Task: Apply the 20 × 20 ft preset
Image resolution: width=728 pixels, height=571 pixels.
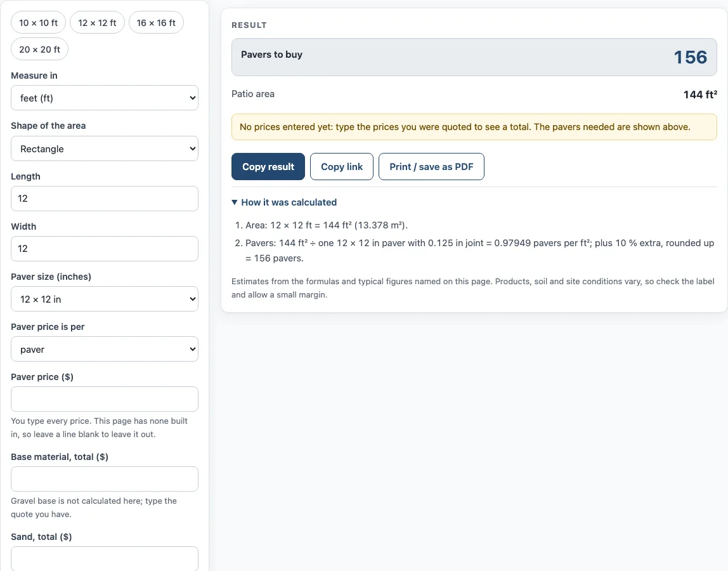Action: (x=39, y=49)
